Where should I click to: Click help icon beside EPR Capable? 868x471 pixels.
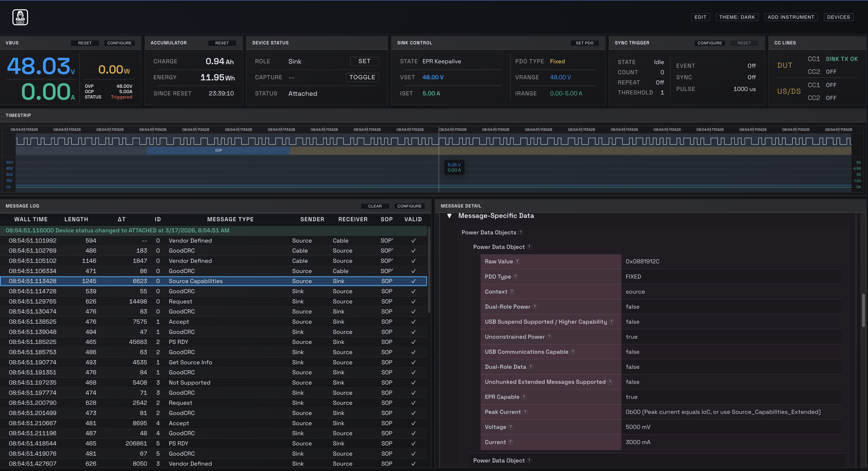[524, 397]
